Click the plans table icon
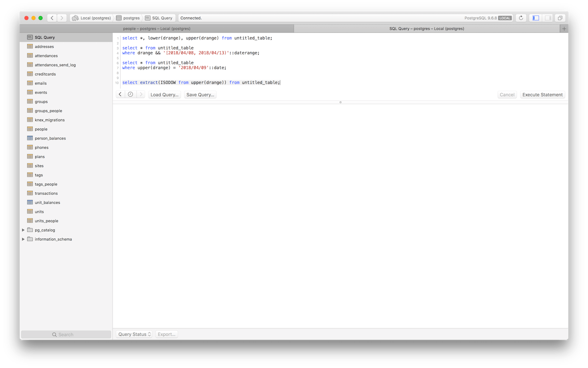This screenshot has height=368, width=588. pos(30,156)
